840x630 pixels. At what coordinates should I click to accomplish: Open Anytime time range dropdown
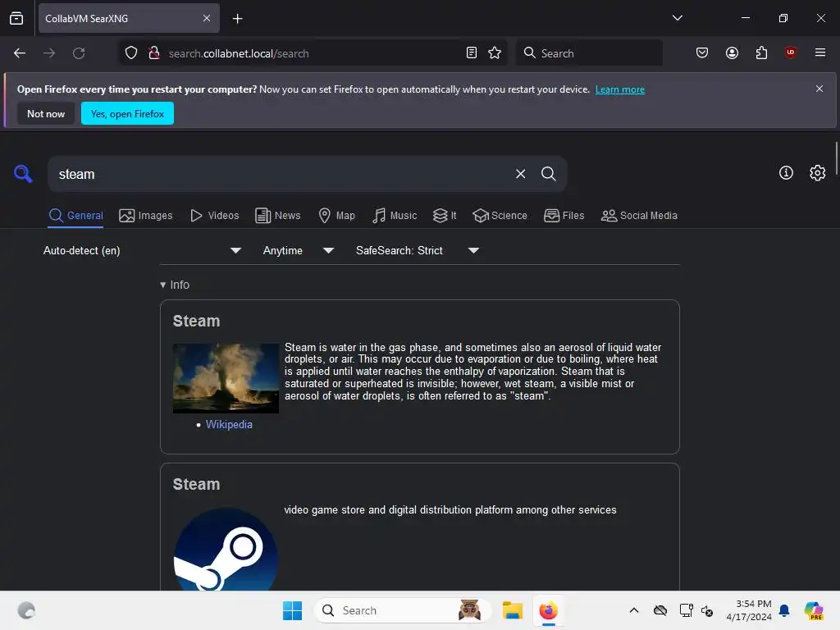pyautogui.click(x=299, y=250)
